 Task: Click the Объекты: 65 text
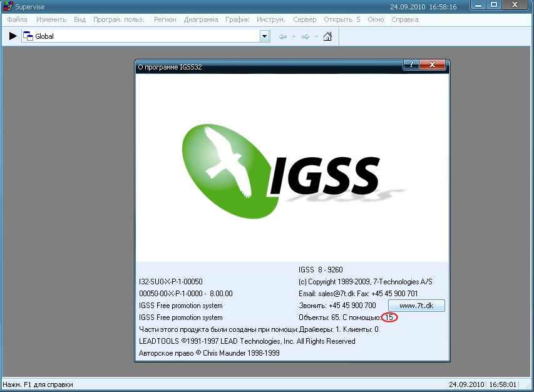[x=319, y=317]
